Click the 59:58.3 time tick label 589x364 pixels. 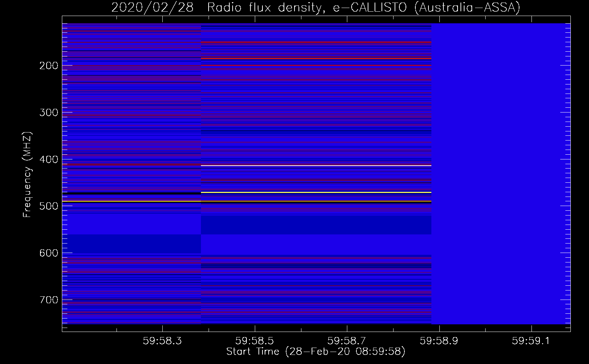[162, 341]
